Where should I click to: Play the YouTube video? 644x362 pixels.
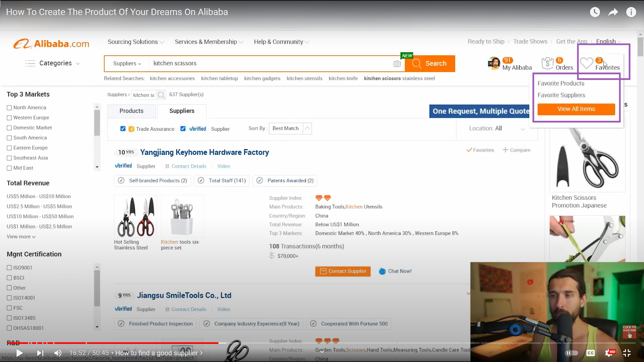click(x=19, y=353)
